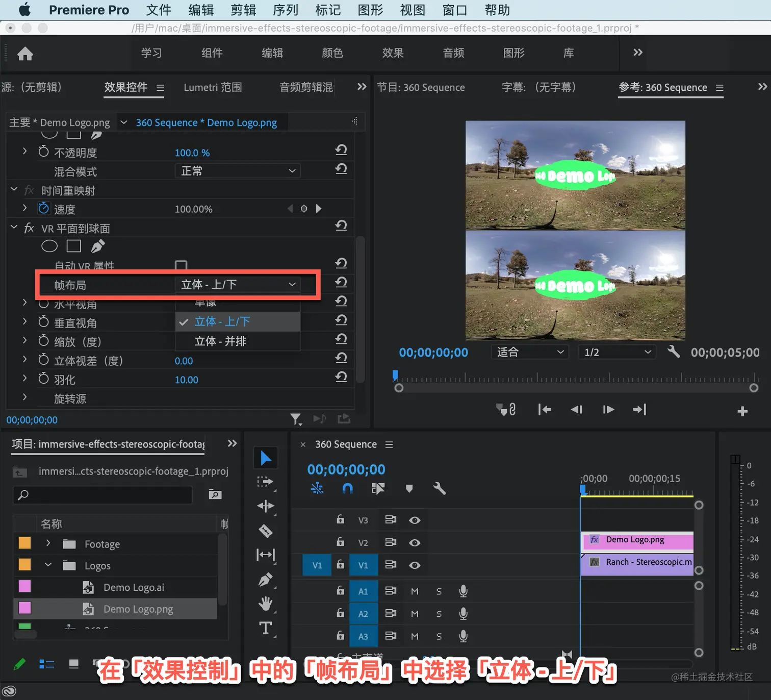
Task: Select the Hand tool
Action: 266,604
